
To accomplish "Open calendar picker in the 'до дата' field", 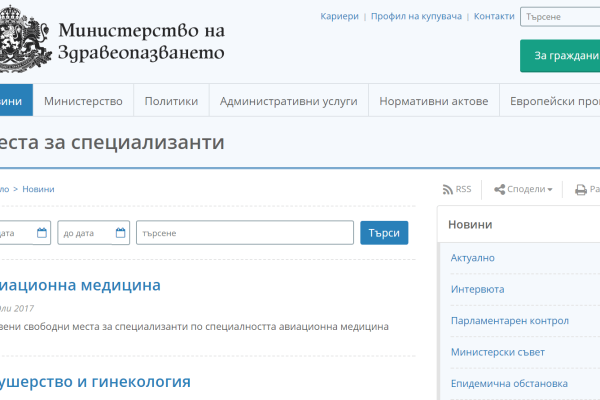I will click(121, 233).
